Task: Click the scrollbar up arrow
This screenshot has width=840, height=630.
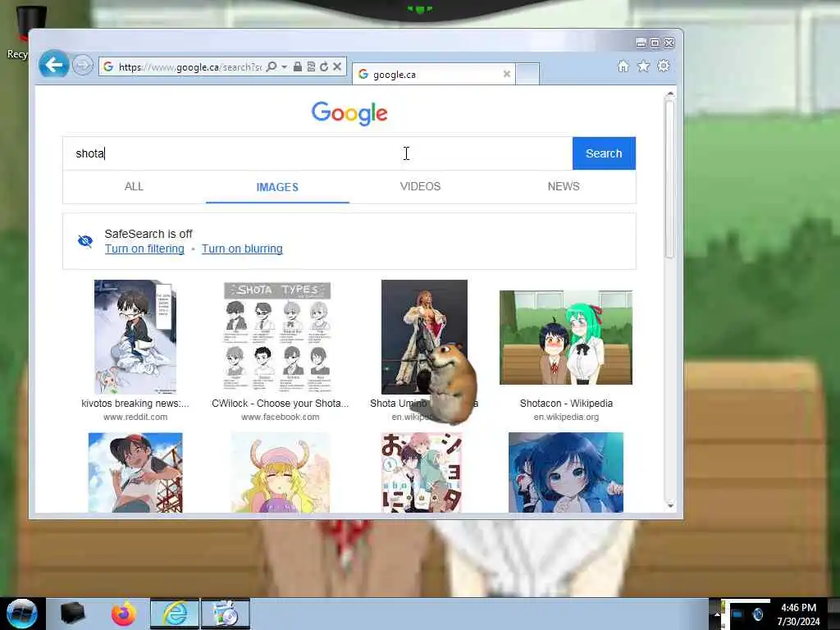Action: click(669, 95)
